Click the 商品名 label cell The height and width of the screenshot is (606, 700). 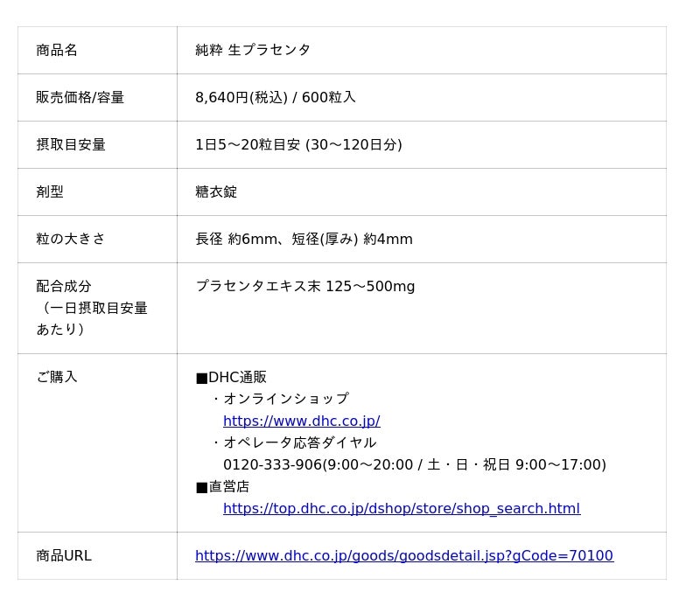[57, 50]
